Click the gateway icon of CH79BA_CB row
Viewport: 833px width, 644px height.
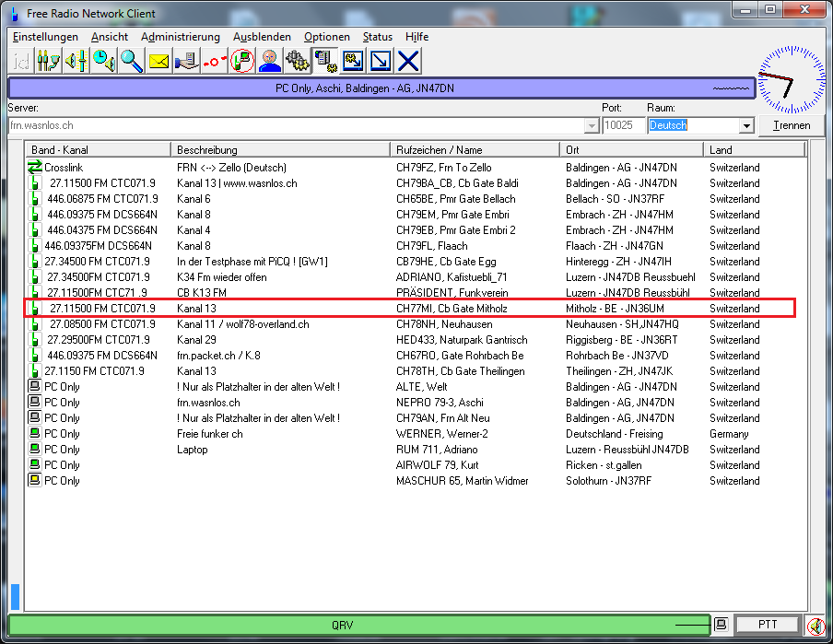[x=34, y=183]
